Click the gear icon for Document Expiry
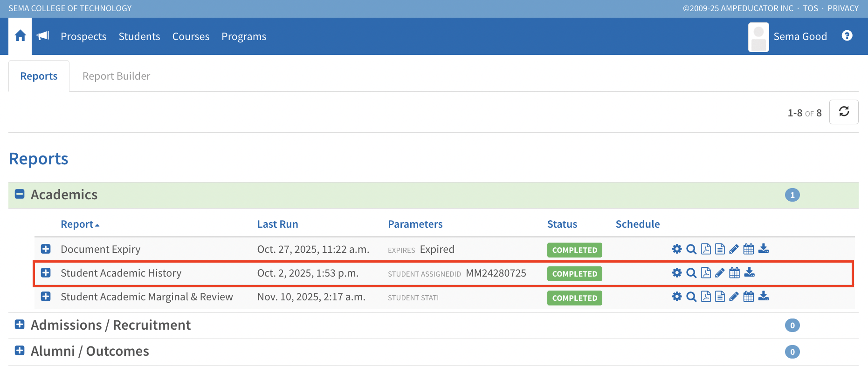This screenshot has height=366, width=868. [x=677, y=249]
